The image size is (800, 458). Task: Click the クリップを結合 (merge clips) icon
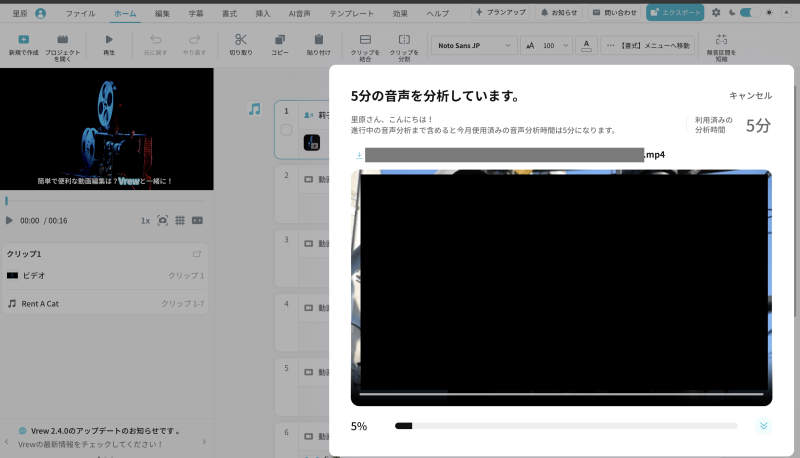click(x=365, y=39)
